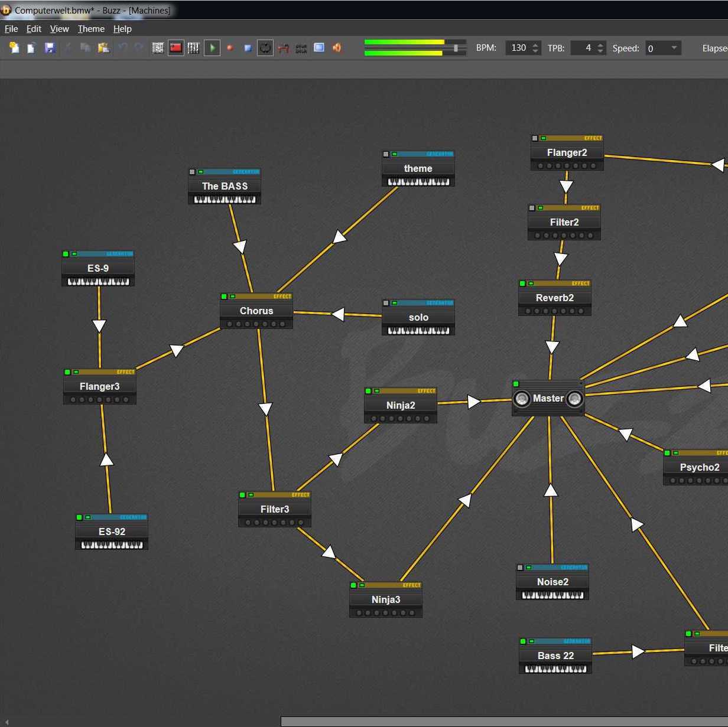Screen dimensions: 728x727
Task: Open the Edit menu
Action: [x=34, y=28]
